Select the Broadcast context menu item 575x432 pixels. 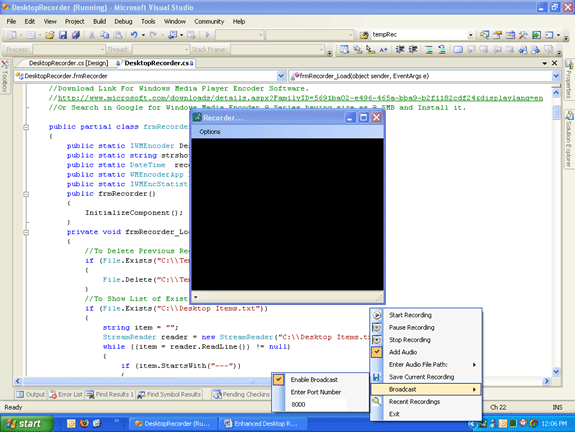pyautogui.click(x=426, y=389)
